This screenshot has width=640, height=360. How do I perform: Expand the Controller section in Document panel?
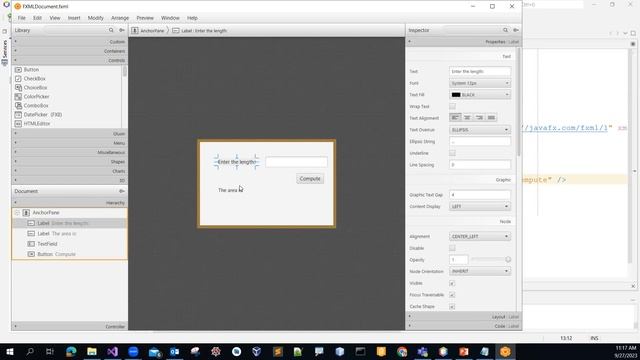69,327
